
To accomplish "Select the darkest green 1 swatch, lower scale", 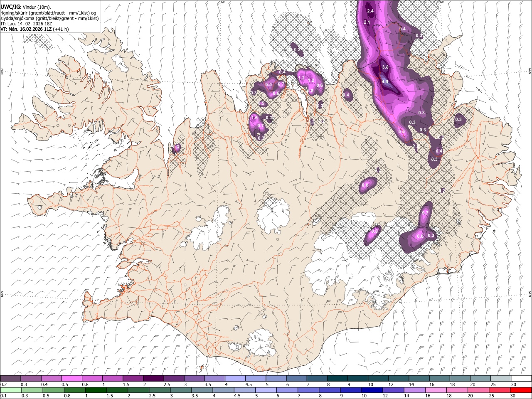I will point(96,390).
